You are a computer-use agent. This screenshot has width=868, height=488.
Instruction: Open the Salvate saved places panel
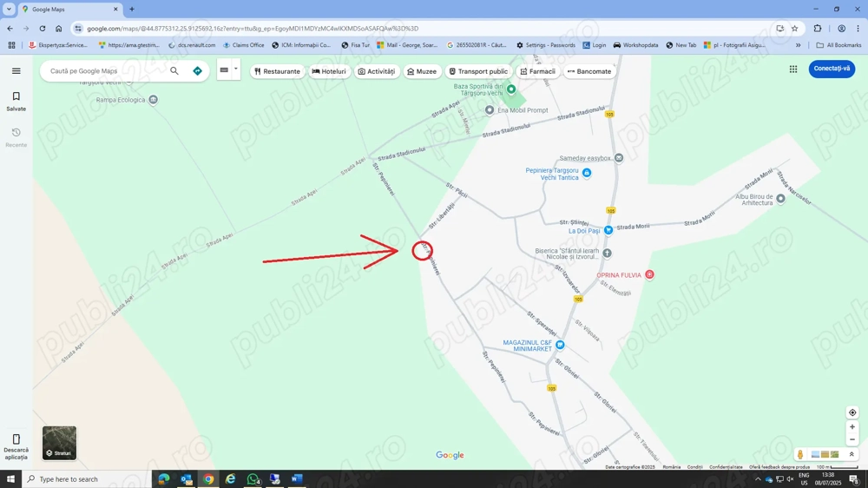pyautogui.click(x=16, y=101)
